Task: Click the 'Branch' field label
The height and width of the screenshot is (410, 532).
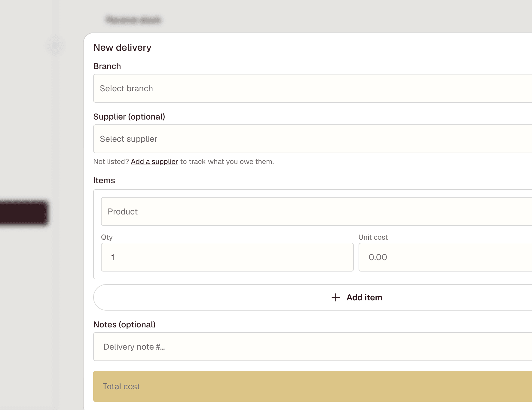Action: [x=107, y=66]
